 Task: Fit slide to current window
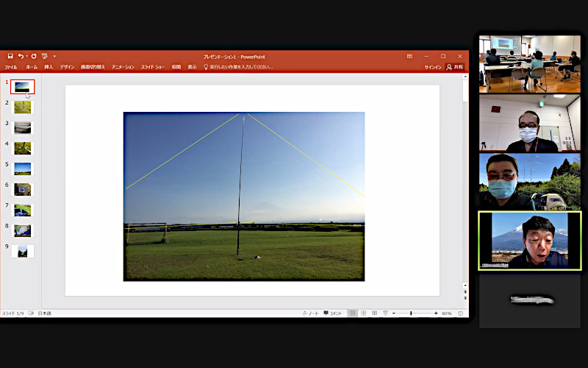coord(461,314)
